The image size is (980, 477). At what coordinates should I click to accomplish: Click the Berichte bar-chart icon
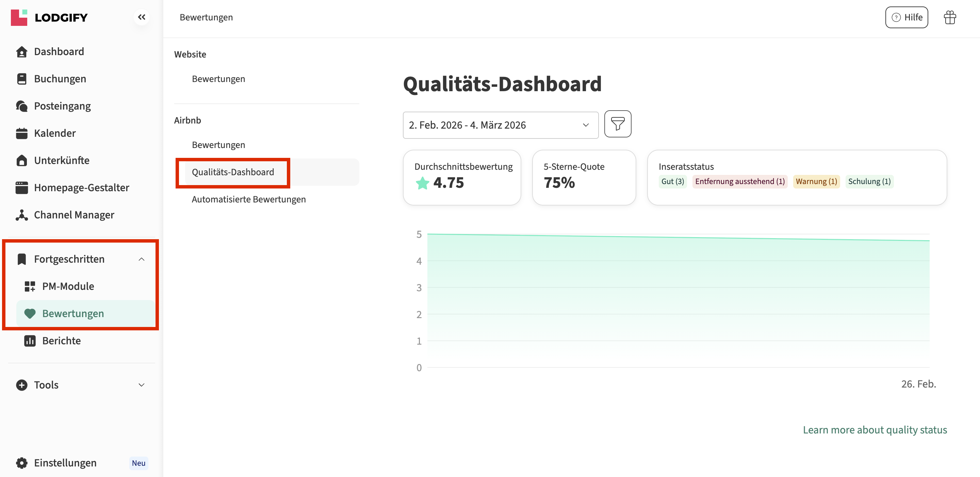tap(30, 341)
